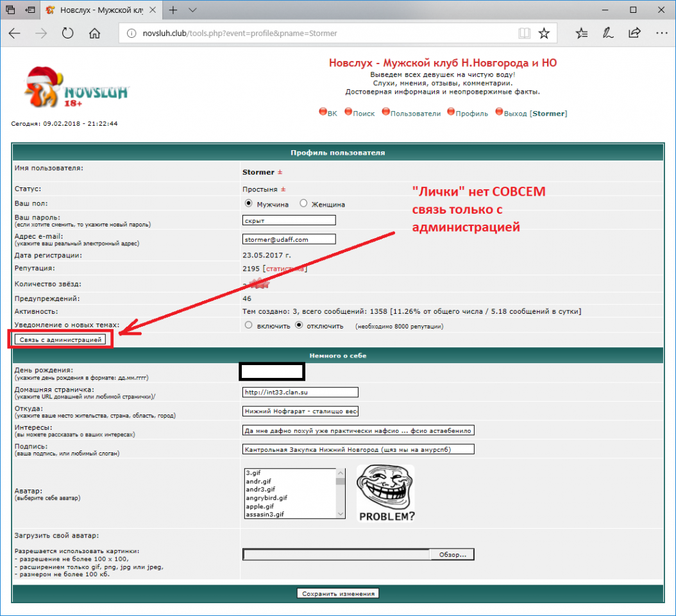The height and width of the screenshot is (616, 676).
Task: Select andr3.gif in avatar list
Action: (260, 489)
